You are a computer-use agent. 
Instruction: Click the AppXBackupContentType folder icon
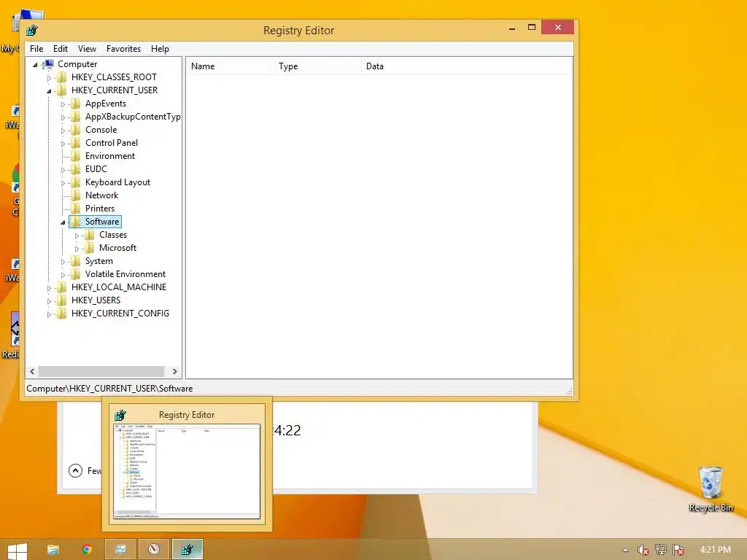click(75, 117)
